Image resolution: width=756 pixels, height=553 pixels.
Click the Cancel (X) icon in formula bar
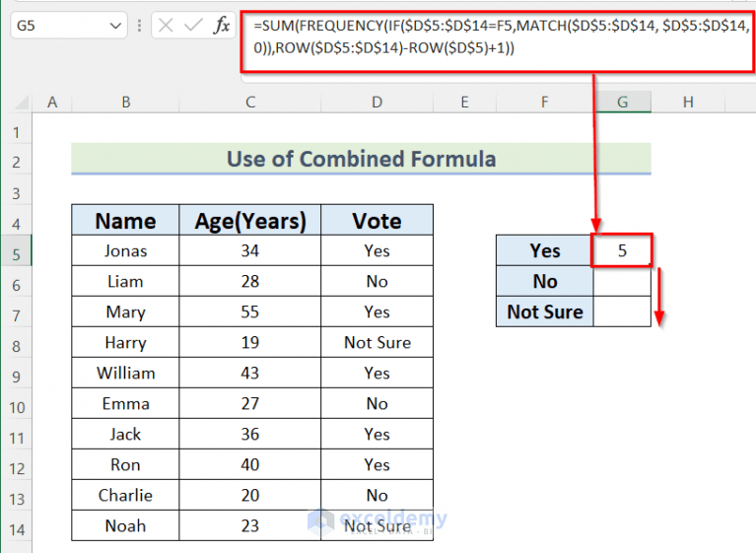click(166, 25)
